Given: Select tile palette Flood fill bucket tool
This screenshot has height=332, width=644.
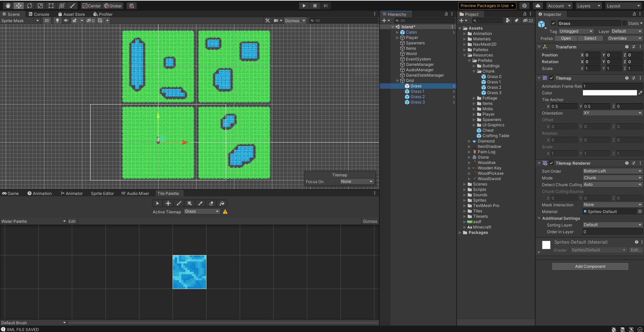Looking at the screenshot, I should 222,203.
